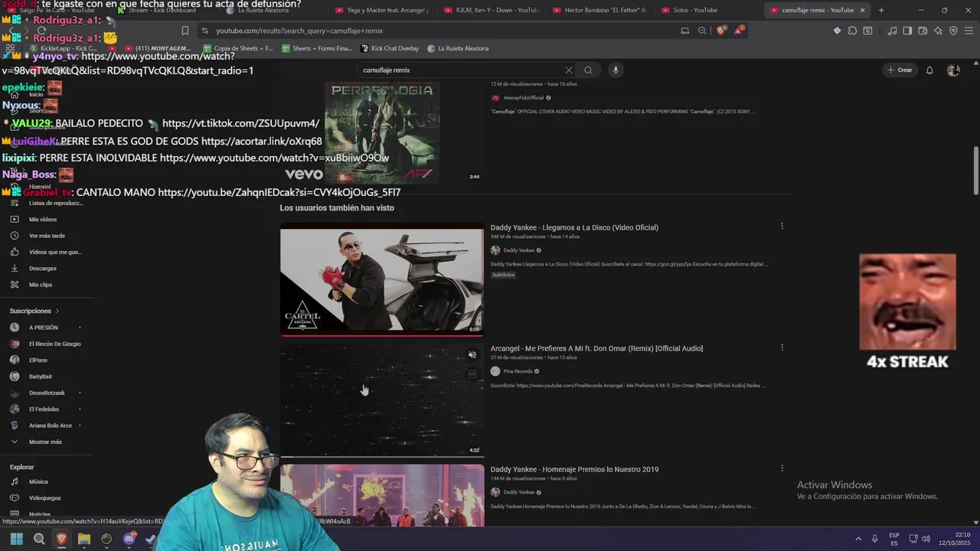Screen dimensions: 980x551
Task: Open the Homenaje Premios lo Nuestro 2019 thumbnail
Action: 382,495
